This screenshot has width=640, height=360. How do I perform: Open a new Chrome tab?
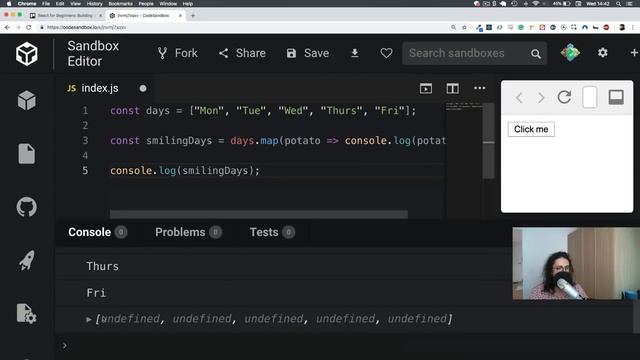193,16
